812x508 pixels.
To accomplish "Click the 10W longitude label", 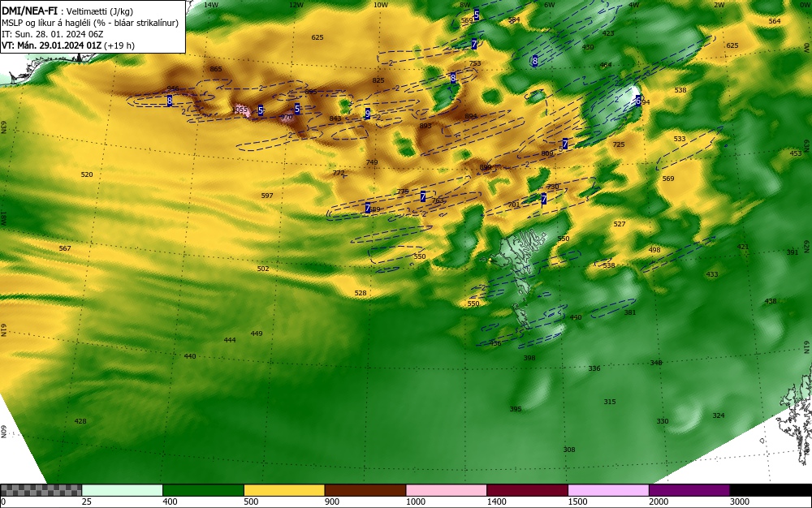I will click(x=381, y=5).
